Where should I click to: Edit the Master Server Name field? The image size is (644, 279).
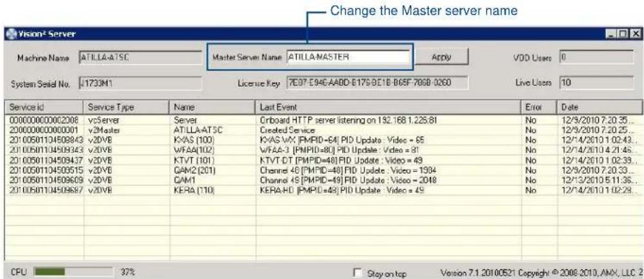coord(348,57)
